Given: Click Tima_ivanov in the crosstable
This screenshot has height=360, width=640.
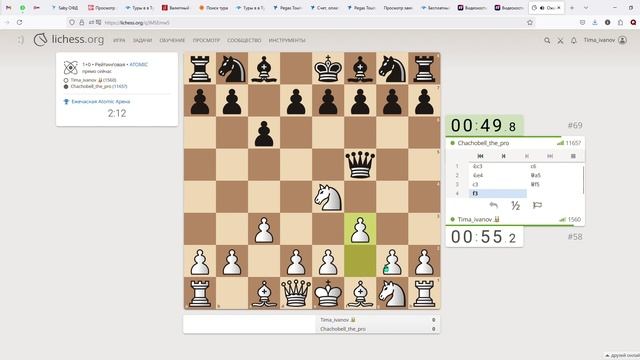Looking at the screenshot, I should [335, 320].
